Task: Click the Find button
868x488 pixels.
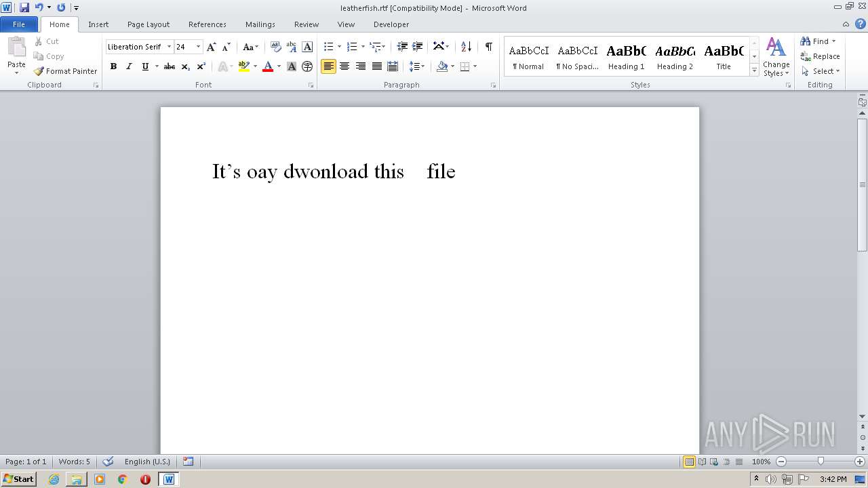Action: (815, 41)
